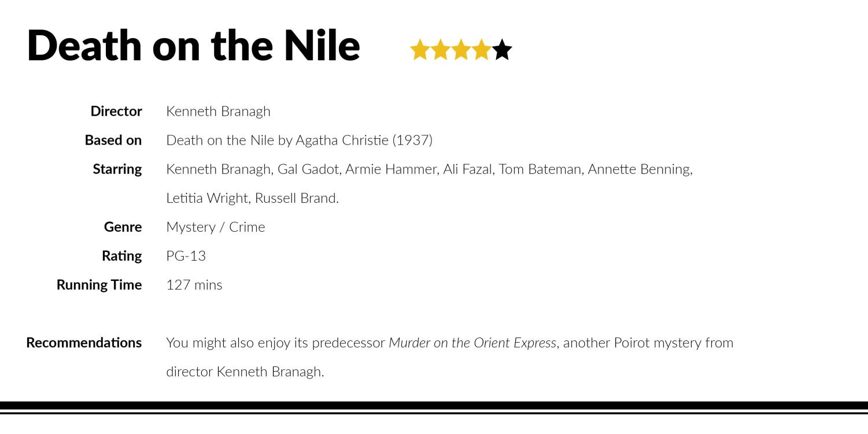Click the 127 mins running time
This screenshot has height=434, width=868.
point(194,284)
